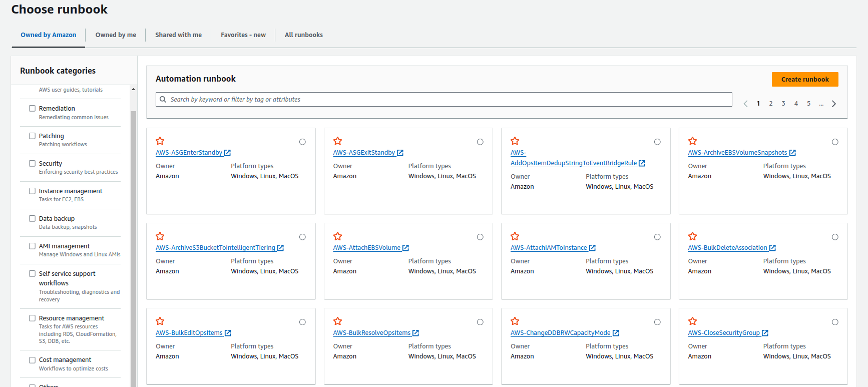Star the AWS-ArchiveS3BucketToIntelligentTiering runbook
This screenshot has height=387, width=868.
pyautogui.click(x=160, y=236)
